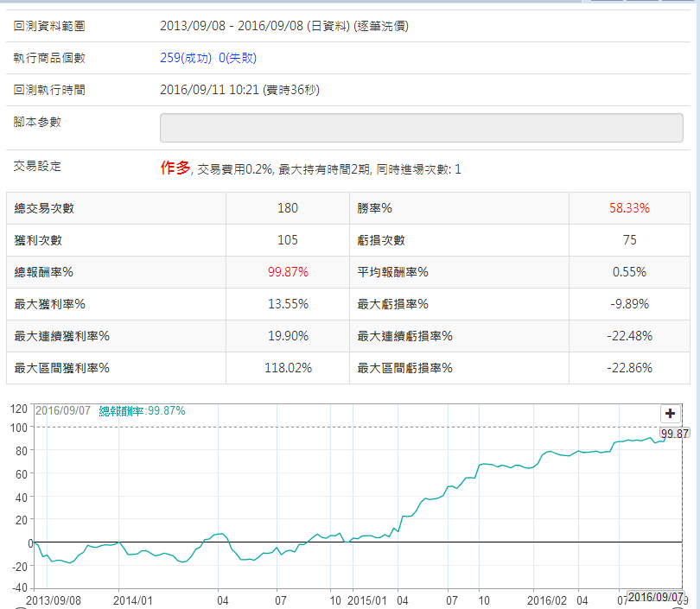
Task: Select the 勝率% value 58.33%
Action: click(629, 208)
